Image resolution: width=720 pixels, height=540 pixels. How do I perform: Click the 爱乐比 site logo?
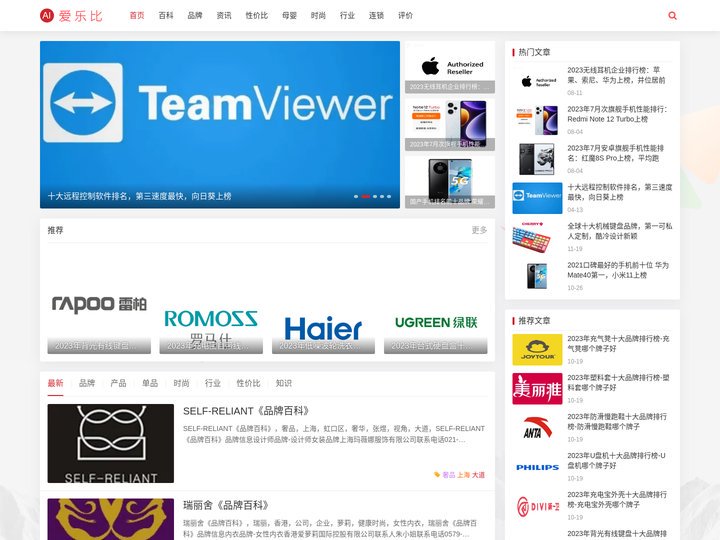pyautogui.click(x=71, y=16)
